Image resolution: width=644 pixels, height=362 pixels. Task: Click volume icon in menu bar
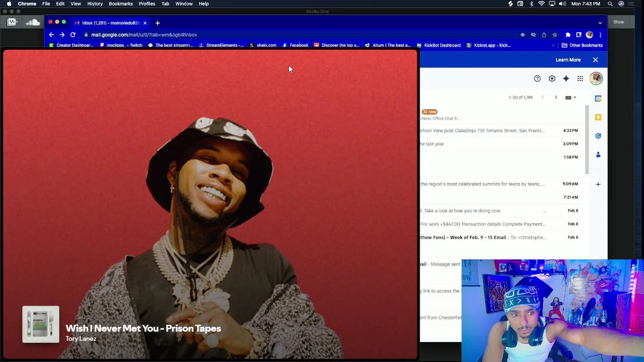[562, 4]
